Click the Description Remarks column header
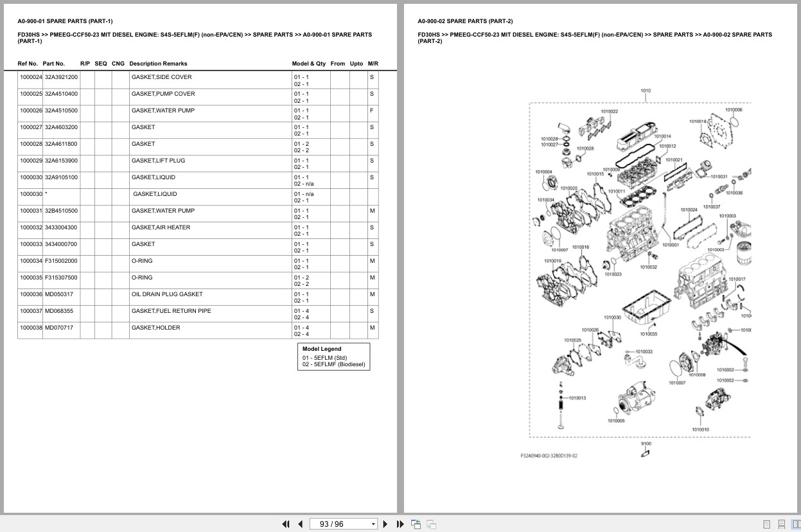Viewport: 801px width, 532px height. coord(158,64)
